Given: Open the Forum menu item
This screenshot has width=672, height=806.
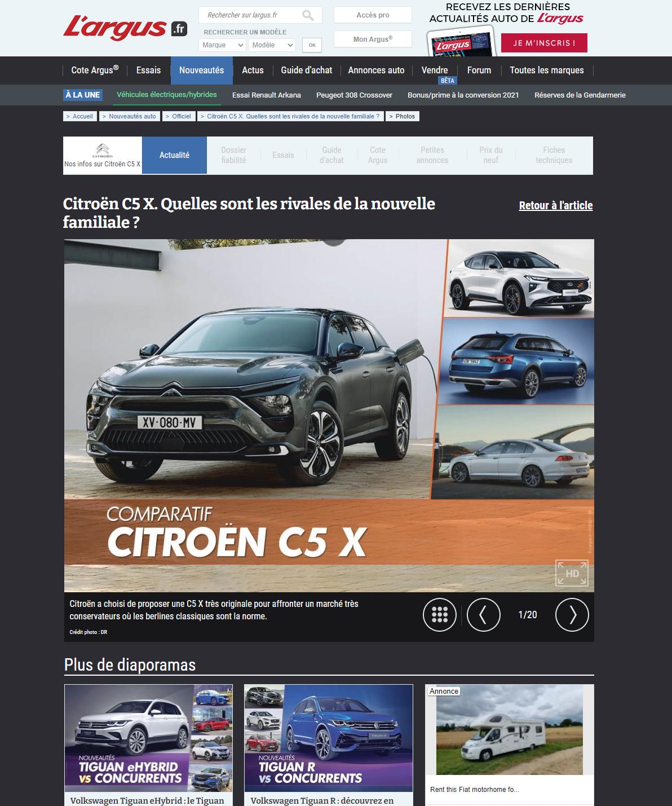Looking at the screenshot, I should (x=479, y=71).
